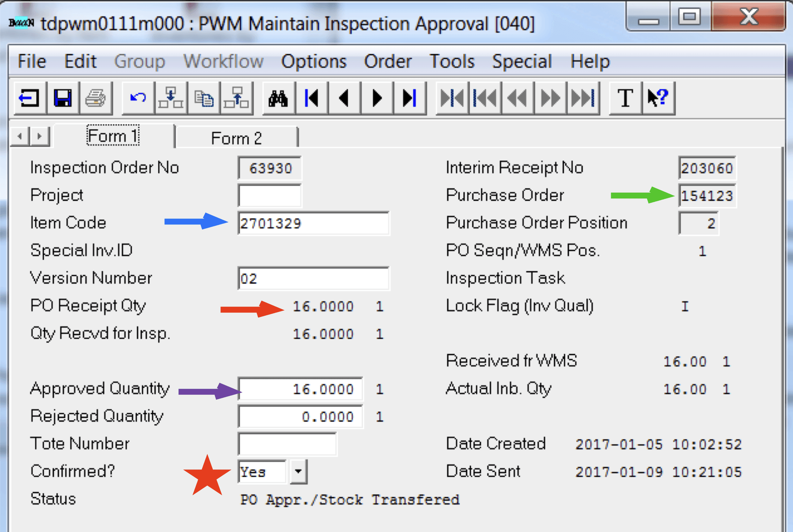Go to the previous record

click(343, 98)
